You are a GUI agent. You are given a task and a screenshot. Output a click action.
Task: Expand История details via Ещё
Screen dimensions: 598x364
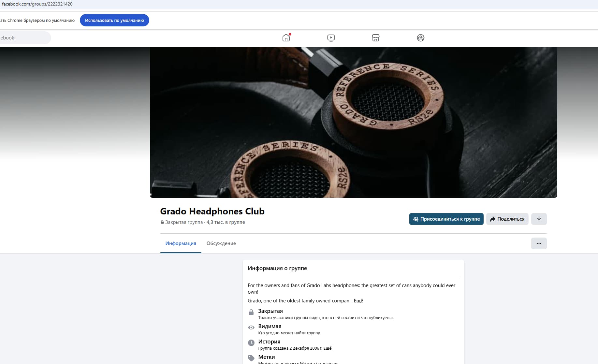pyautogui.click(x=328, y=348)
